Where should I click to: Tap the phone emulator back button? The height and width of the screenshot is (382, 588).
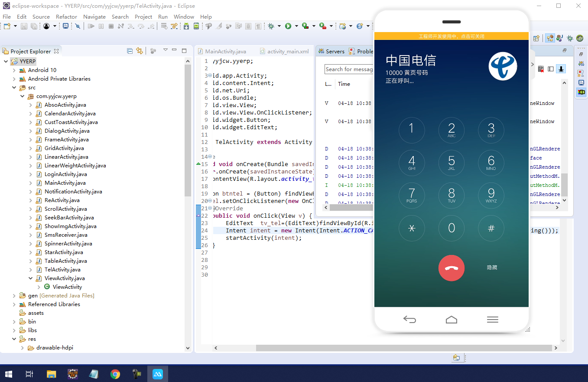click(x=409, y=320)
